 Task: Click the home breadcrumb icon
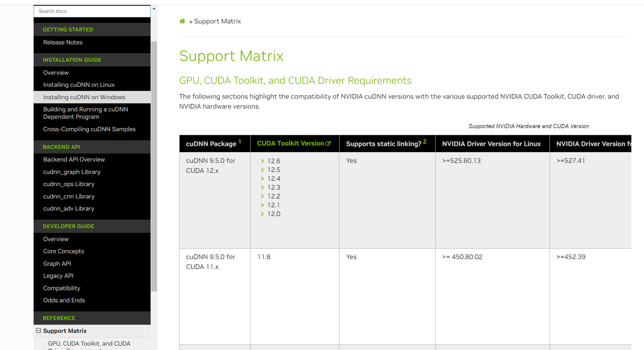click(182, 21)
